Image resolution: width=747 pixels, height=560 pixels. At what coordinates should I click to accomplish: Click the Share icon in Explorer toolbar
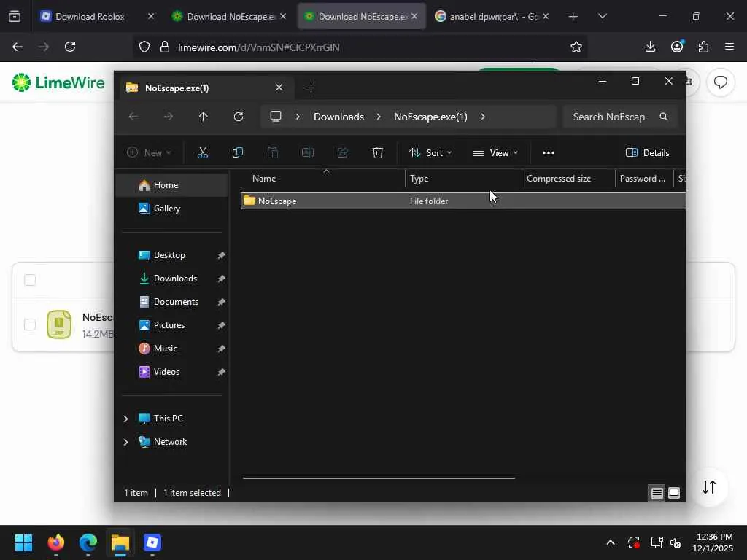click(343, 152)
